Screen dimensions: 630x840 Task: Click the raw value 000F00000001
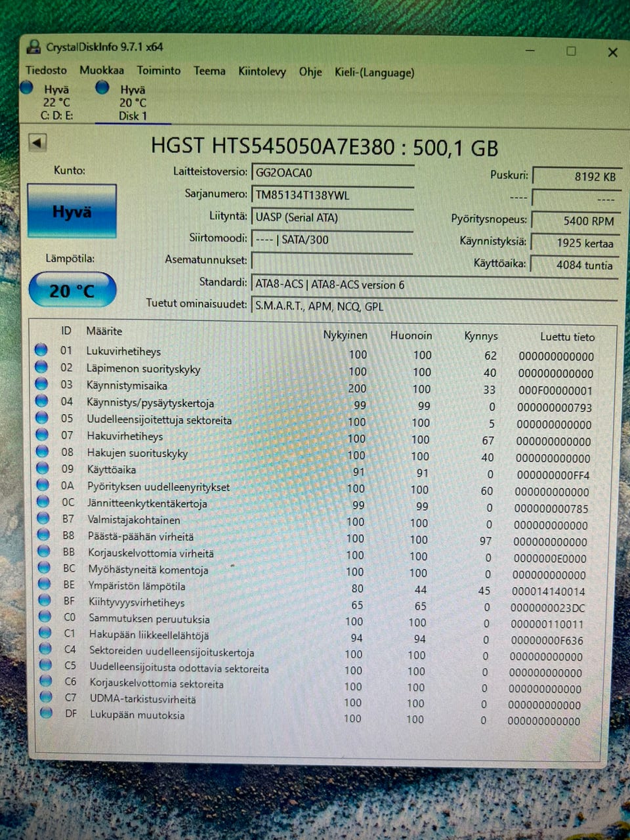(x=555, y=390)
